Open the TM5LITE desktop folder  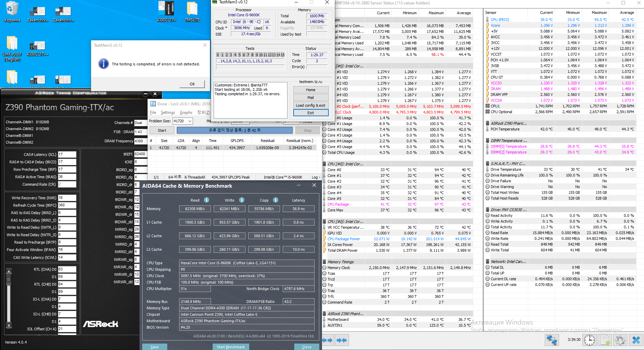(x=192, y=11)
